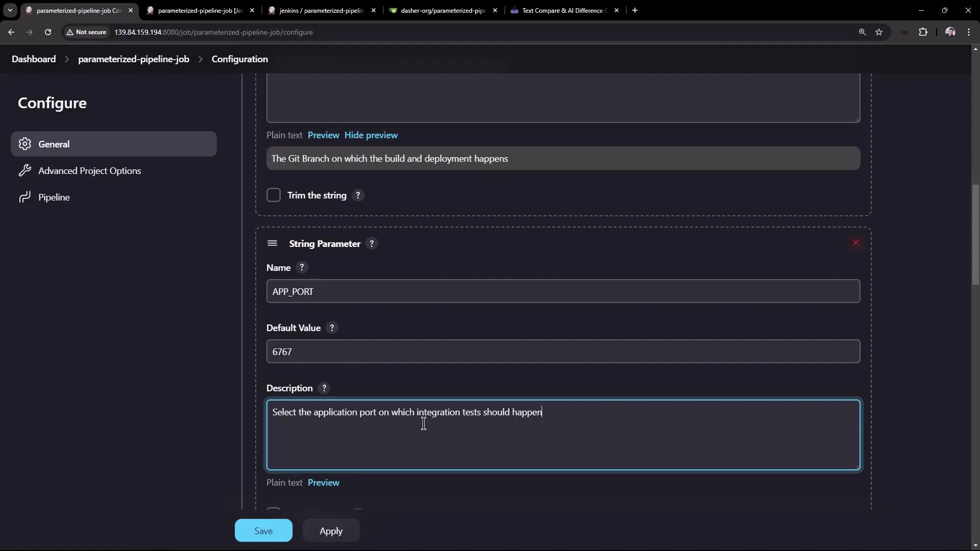Open a new browser tab
The height and width of the screenshot is (551, 980).
coord(634,10)
